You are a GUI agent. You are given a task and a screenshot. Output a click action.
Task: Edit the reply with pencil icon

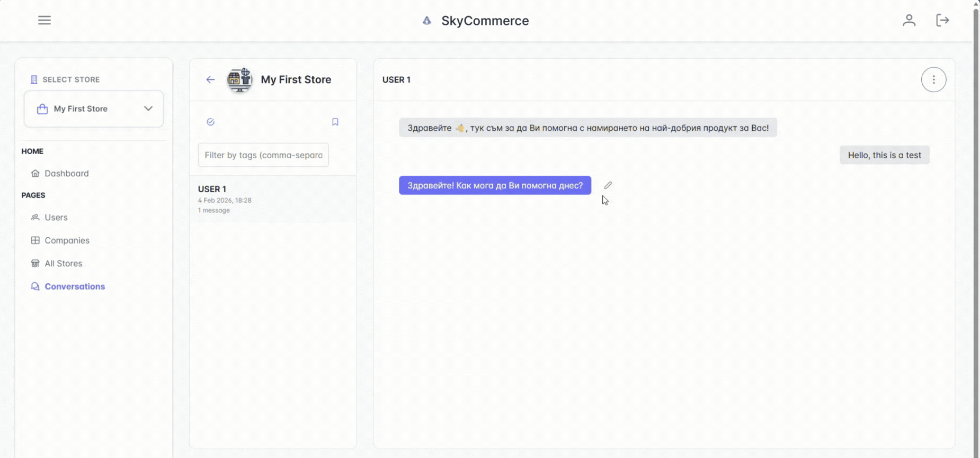(608, 185)
